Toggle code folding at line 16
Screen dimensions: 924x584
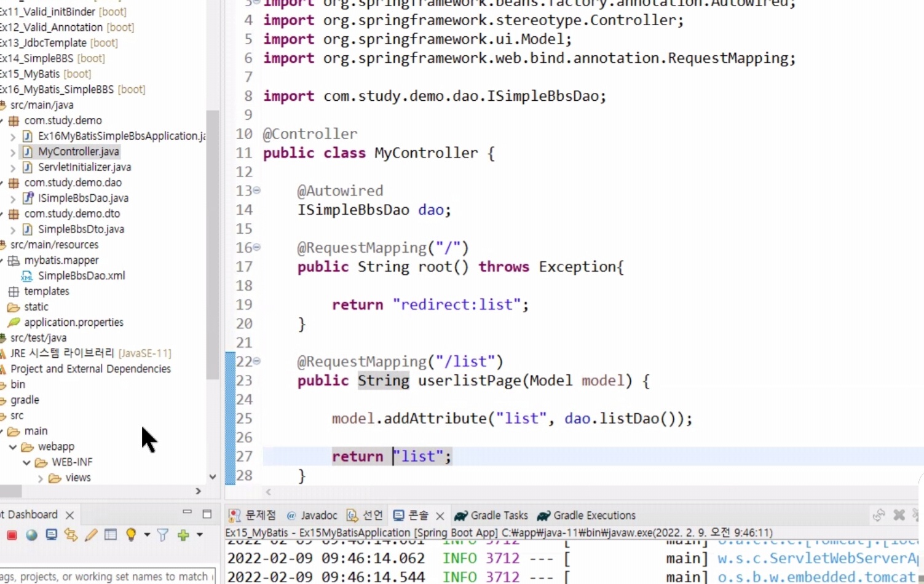coord(257,247)
